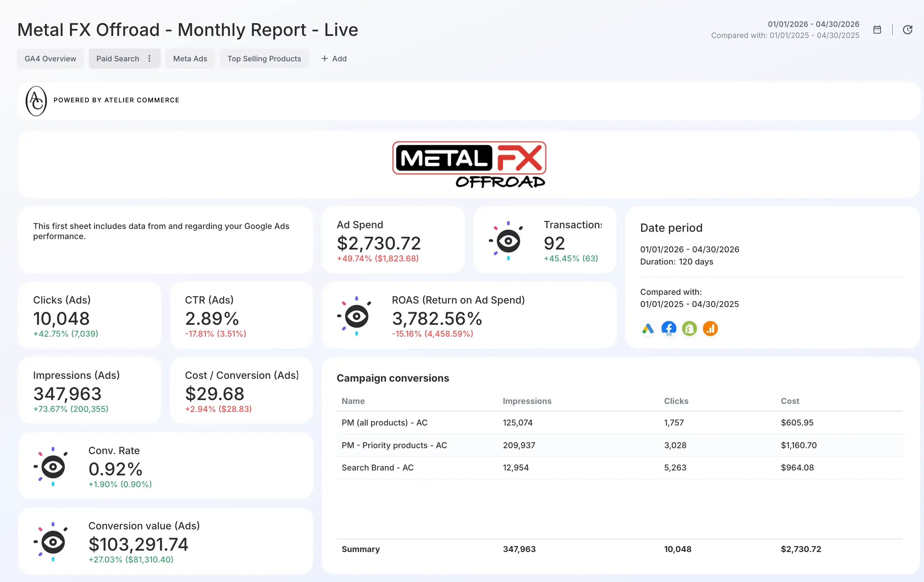Click the eye icon beside Conv. Rate
The height and width of the screenshot is (582, 924).
(x=51, y=466)
